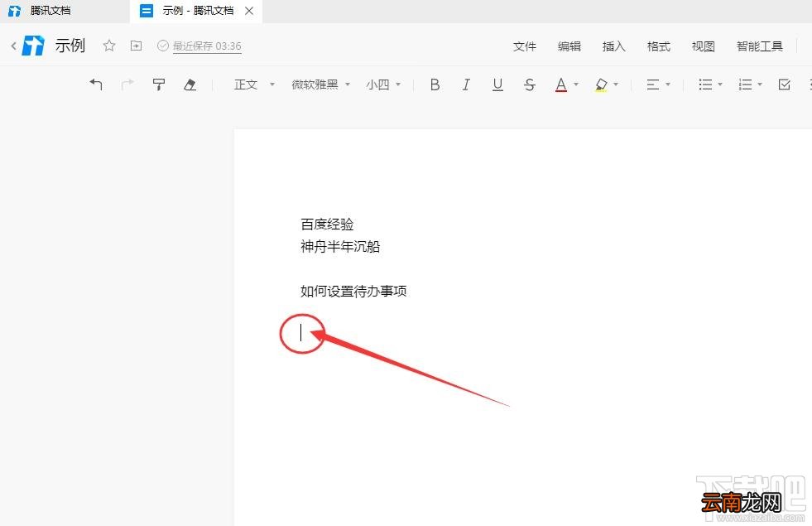Open the font color dropdown arrow
Screen dimensions: 812x526
click(x=576, y=84)
